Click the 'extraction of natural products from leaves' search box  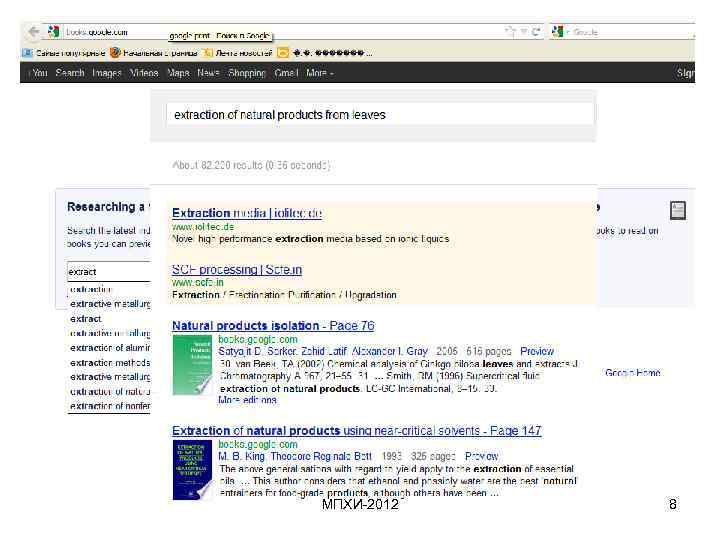380,114
